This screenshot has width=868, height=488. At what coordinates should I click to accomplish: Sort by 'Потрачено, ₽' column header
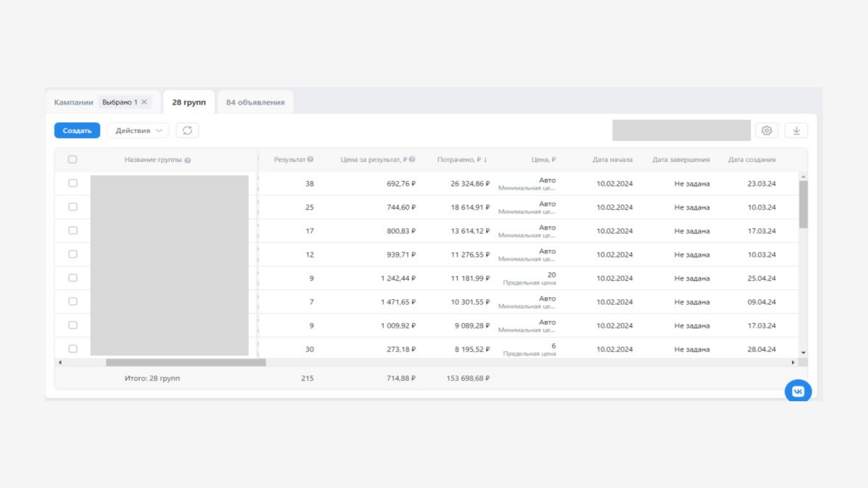coord(459,160)
